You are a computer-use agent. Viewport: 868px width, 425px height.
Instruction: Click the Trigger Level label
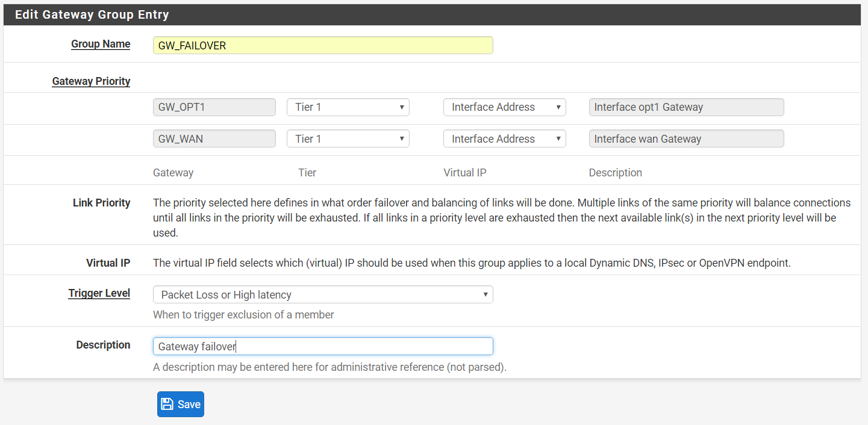[x=99, y=293]
